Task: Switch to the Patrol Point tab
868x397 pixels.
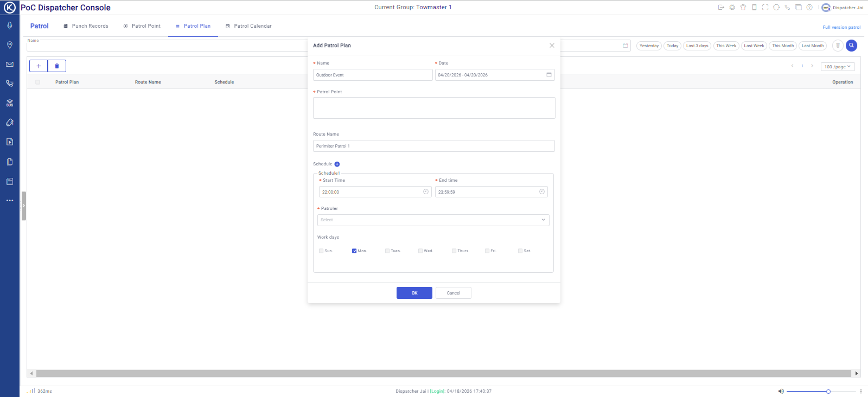Action: pyautogui.click(x=142, y=26)
